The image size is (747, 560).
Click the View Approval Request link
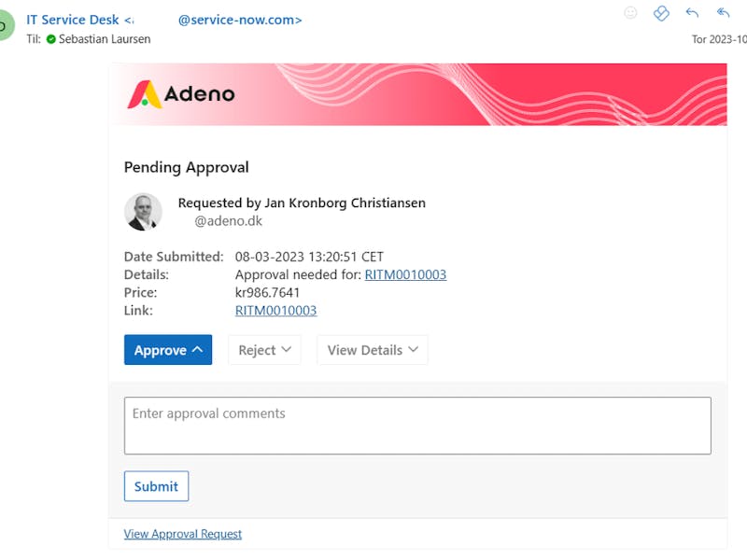click(182, 534)
